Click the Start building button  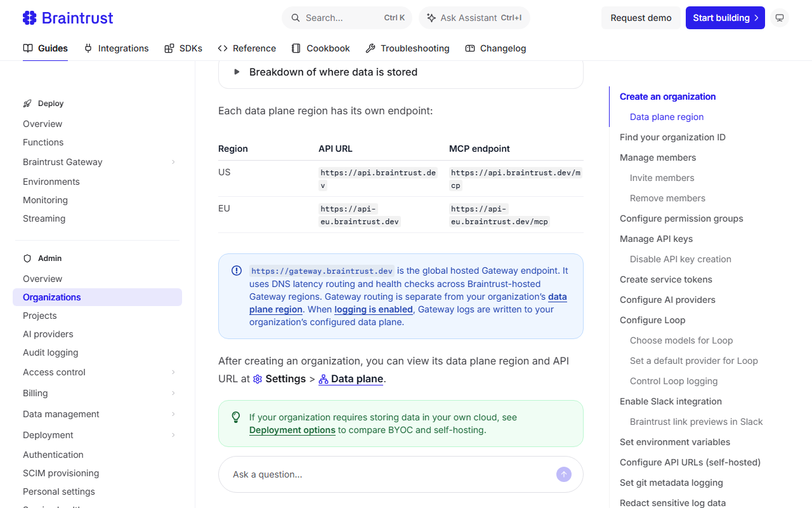tap(725, 18)
